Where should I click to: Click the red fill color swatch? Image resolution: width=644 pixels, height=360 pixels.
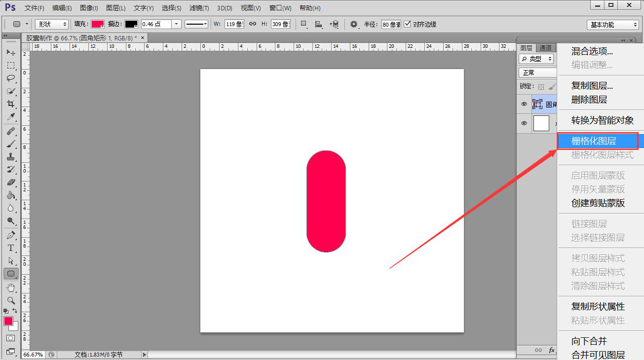(97, 24)
